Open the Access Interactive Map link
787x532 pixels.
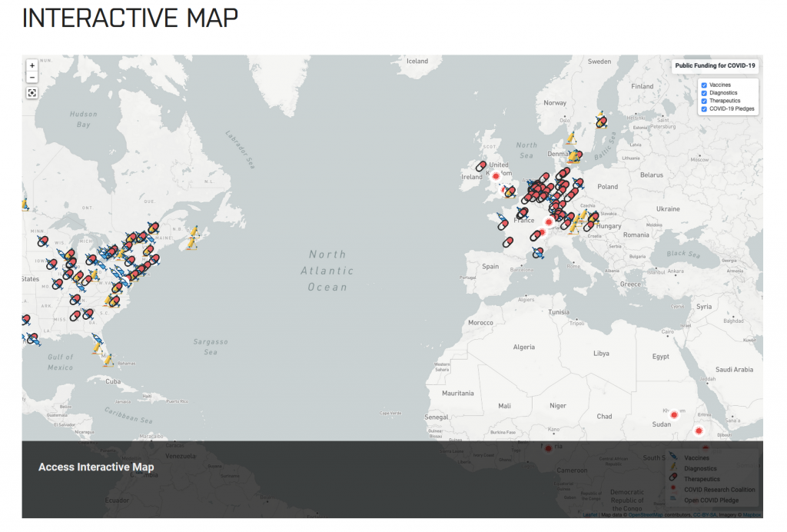pos(96,467)
